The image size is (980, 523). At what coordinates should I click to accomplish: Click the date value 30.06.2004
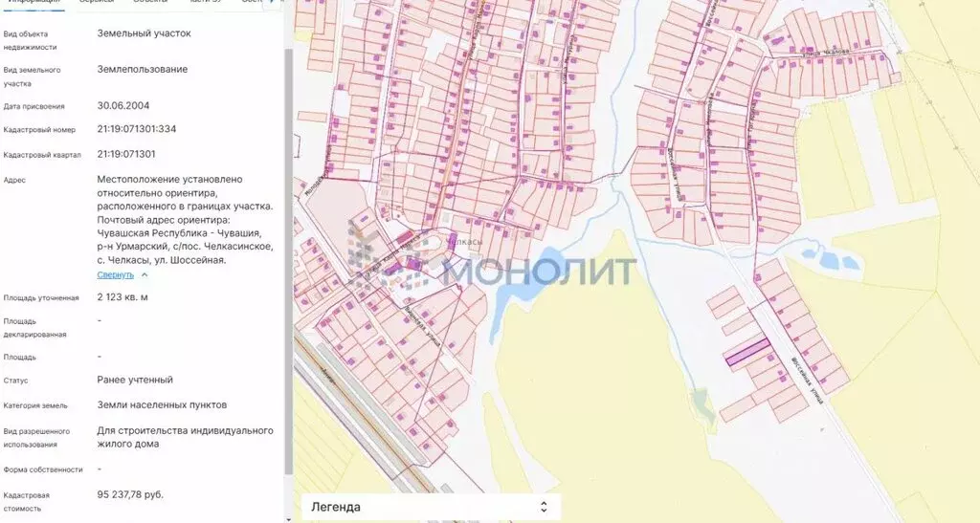[123, 105]
